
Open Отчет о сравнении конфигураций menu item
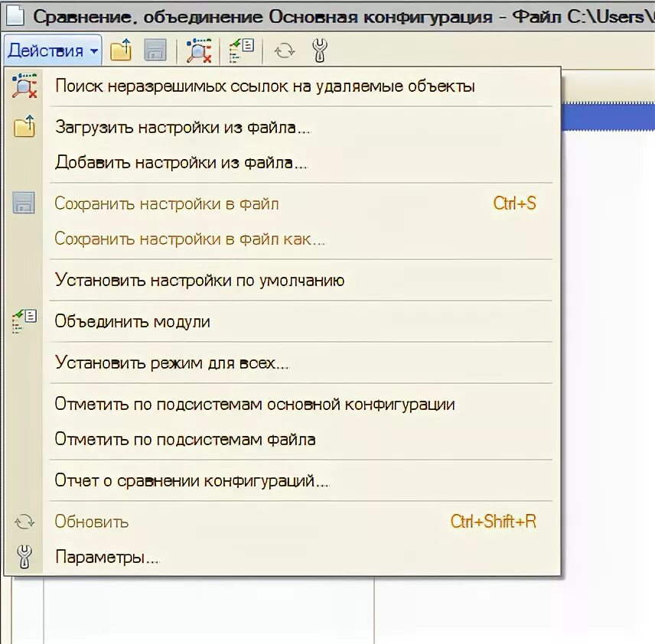[282, 480]
